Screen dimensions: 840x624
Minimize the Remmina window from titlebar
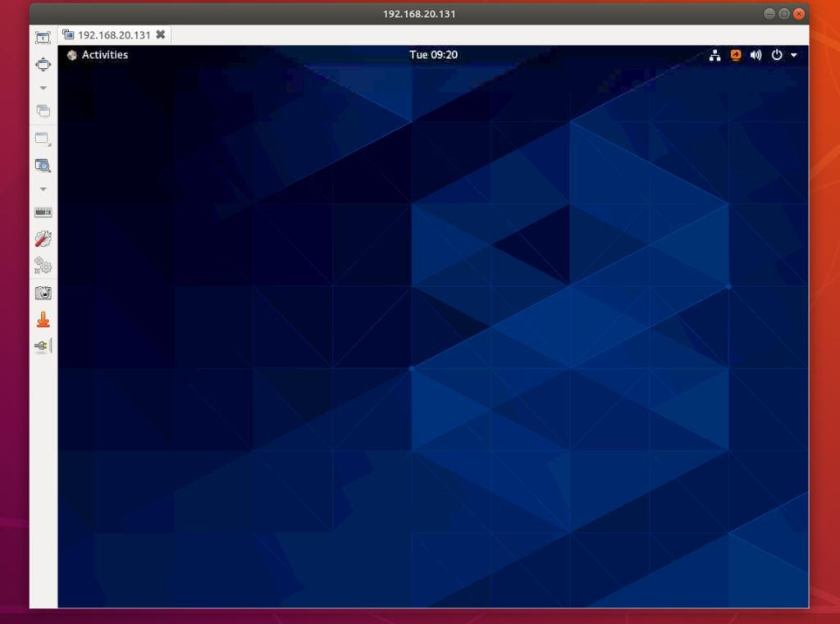click(769, 14)
